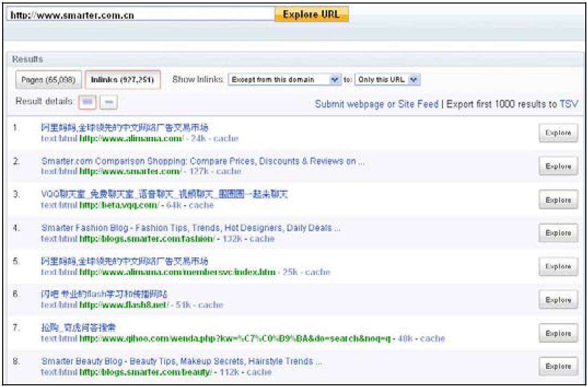Select the detailed result view icon

pyautogui.click(x=87, y=102)
